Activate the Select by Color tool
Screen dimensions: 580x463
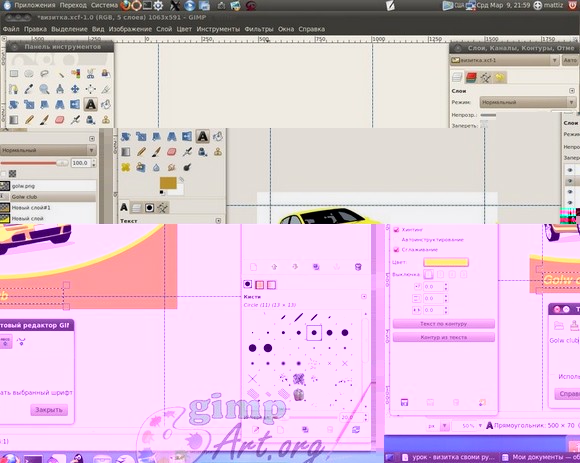pos(75,74)
